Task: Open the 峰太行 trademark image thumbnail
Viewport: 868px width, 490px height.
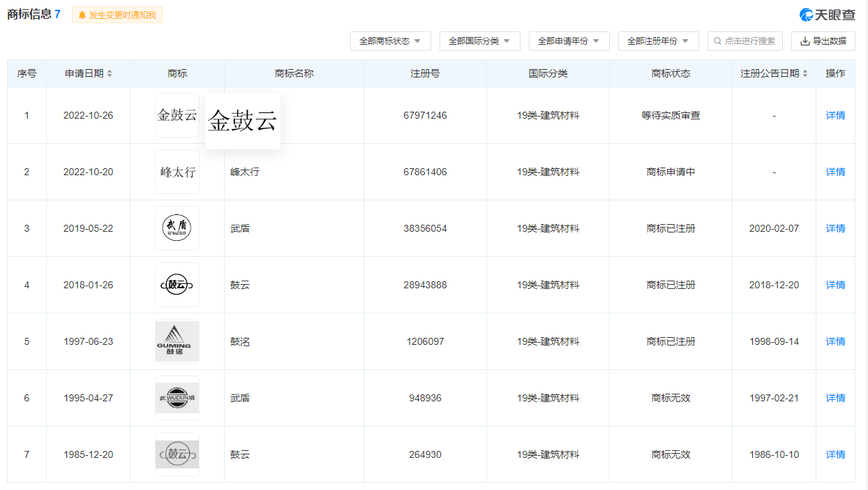Action: pos(177,172)
